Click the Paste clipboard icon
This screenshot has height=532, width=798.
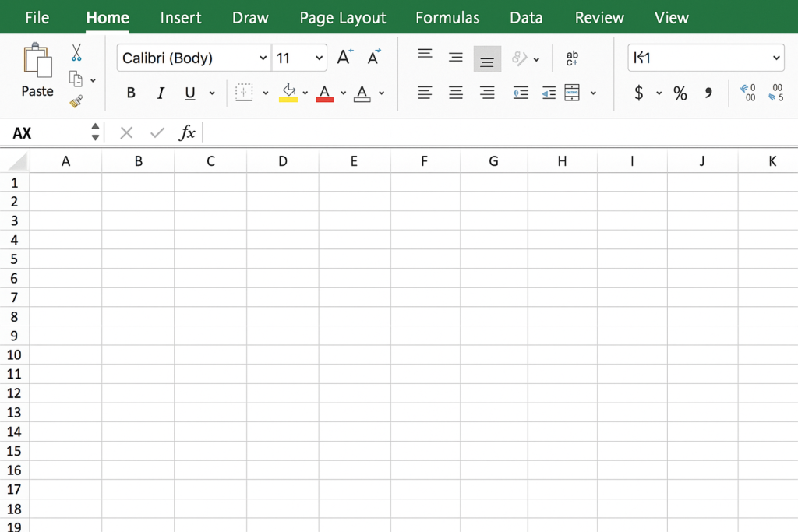pyautogui.click(x=37, y=61)
